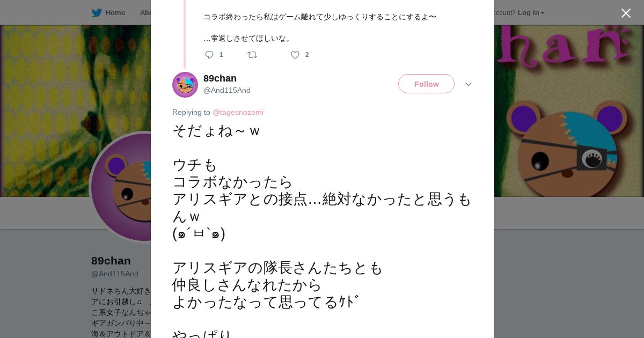The height and width of the screenshot is (338, 644).
Task: Retweet the parent tweet
Action: [252, 55]
